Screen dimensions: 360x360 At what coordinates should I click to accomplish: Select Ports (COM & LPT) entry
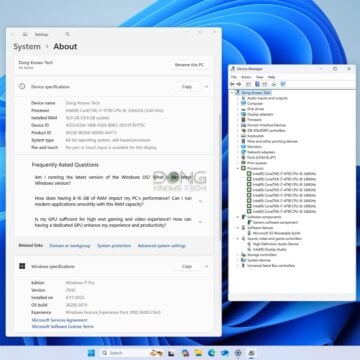[261, 157]
